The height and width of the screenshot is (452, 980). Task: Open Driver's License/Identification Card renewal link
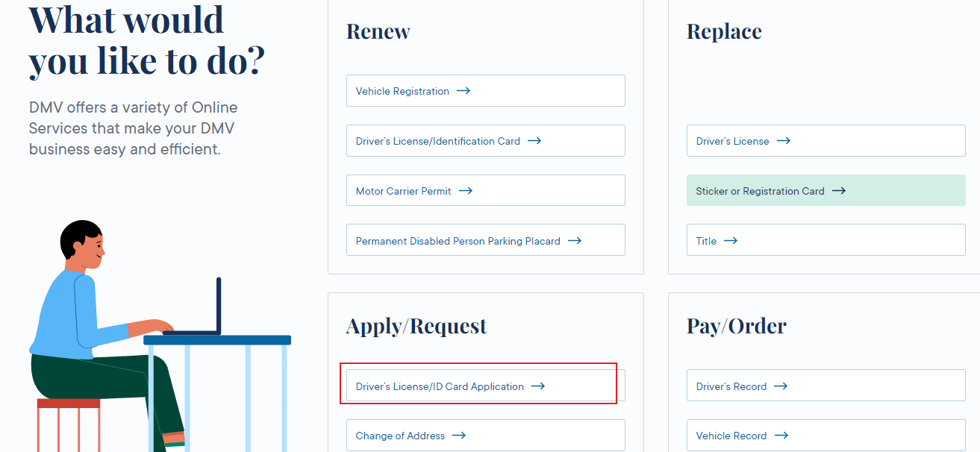click(437, 141)
